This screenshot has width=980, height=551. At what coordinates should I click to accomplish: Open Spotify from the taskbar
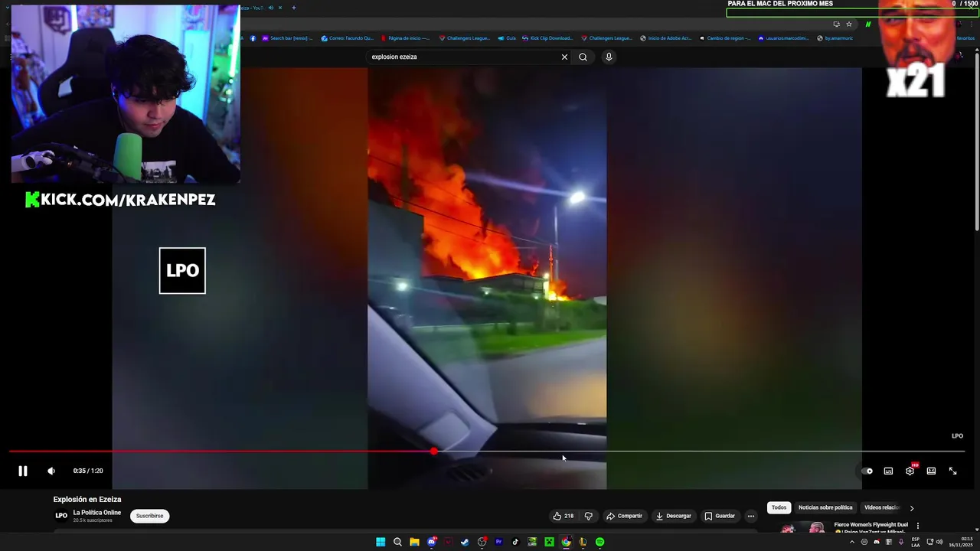pyautogui.click(x=599, y=542)
